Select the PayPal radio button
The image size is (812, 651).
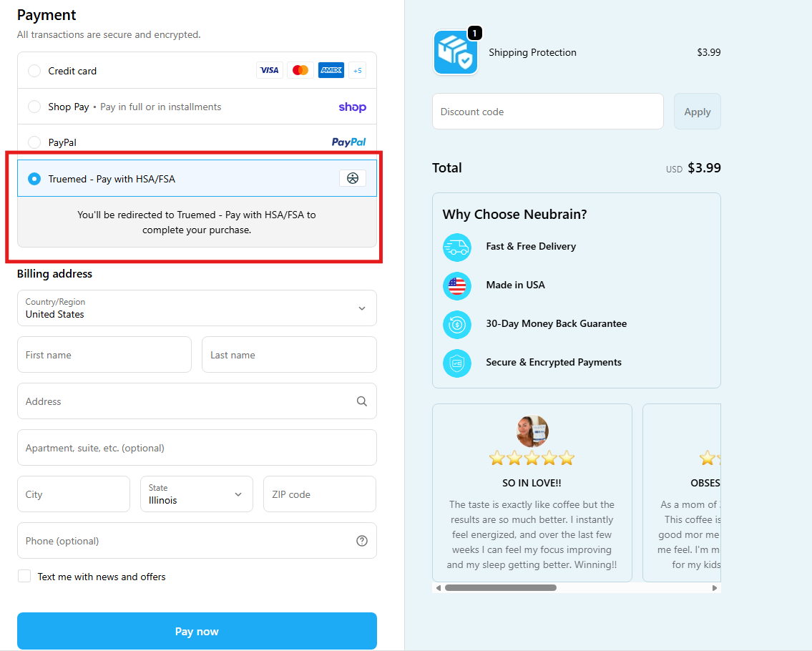point(34,142)
